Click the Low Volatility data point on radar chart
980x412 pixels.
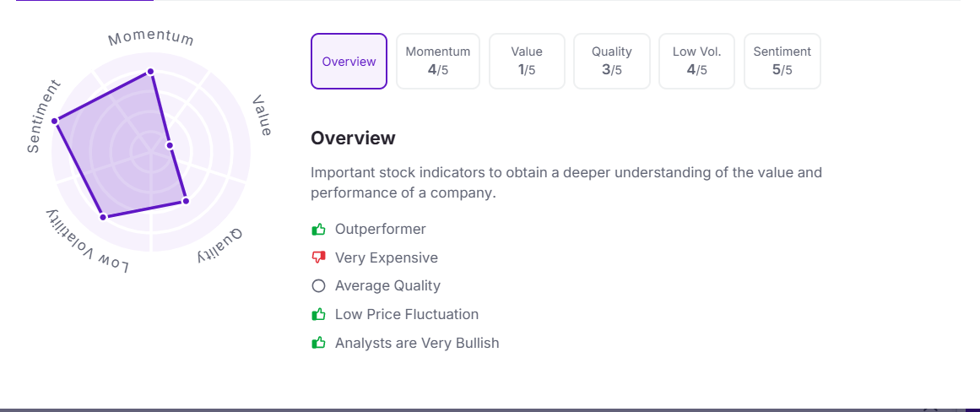(x=103, y=217)
